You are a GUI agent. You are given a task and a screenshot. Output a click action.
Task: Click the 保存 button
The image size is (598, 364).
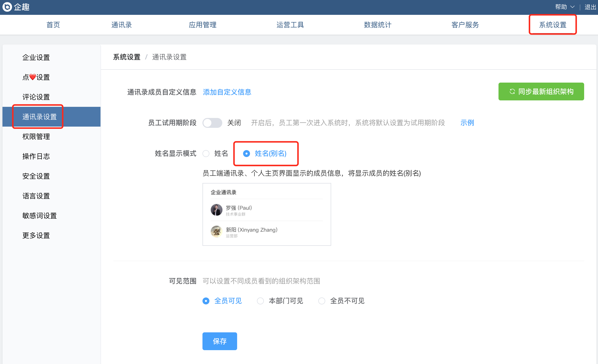(220, 341)
